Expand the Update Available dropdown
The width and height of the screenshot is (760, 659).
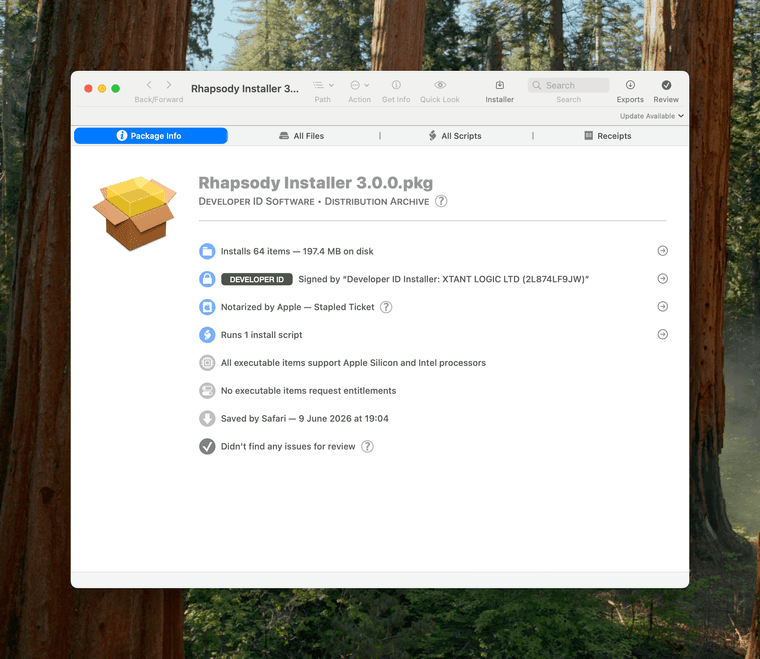point(651,116)
